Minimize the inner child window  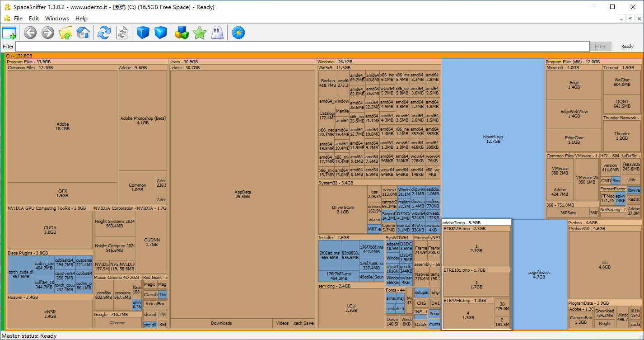622,19
